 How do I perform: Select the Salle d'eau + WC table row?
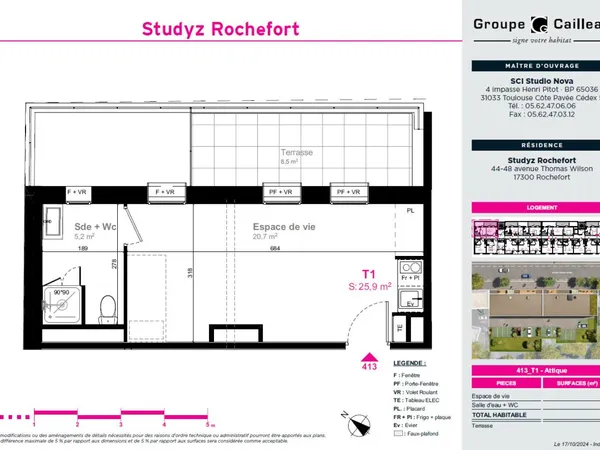(536, 405)
